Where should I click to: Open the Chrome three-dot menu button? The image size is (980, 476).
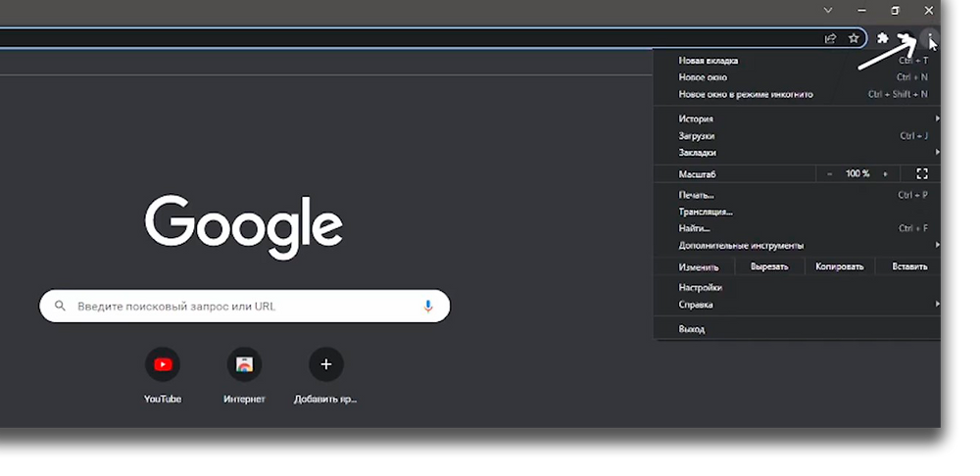coord(930,38)
